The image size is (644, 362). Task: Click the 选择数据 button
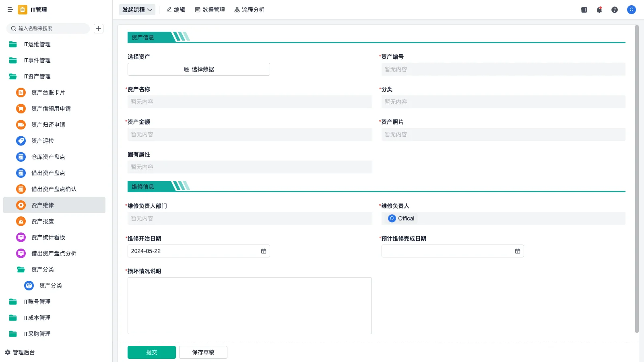[x=199, y=69]
